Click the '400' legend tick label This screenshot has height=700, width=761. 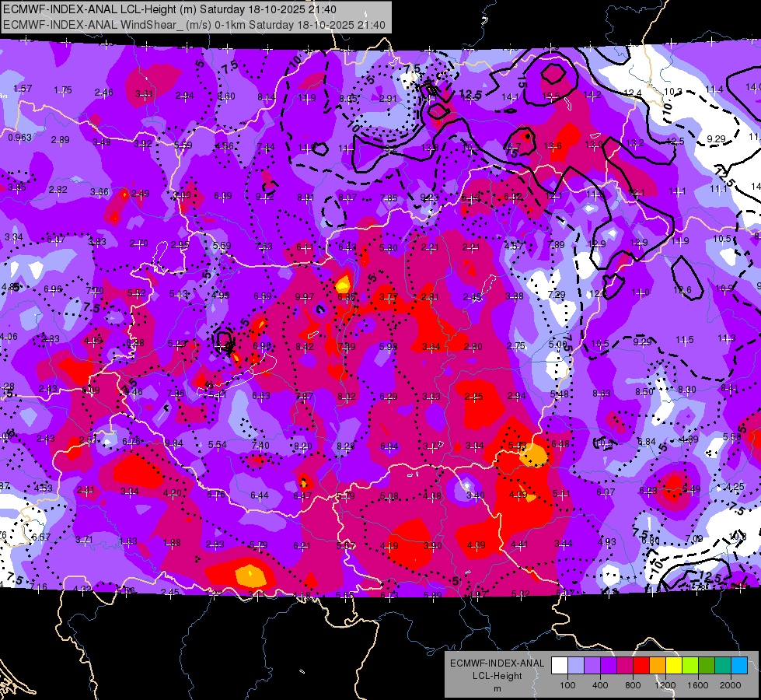pos(600,685)
